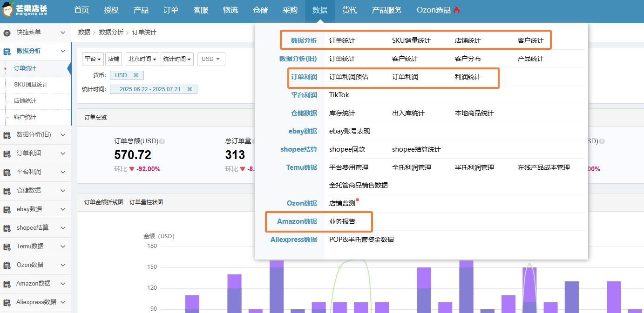
Task: Select 订单利润预估 in the dropdown menu
Action: click(349, 77)
